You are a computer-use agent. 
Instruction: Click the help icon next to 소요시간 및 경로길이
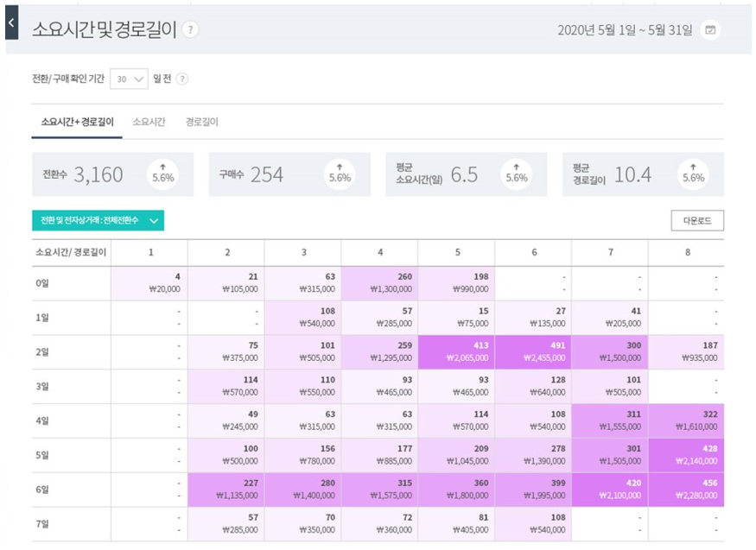tap(190, 29)
